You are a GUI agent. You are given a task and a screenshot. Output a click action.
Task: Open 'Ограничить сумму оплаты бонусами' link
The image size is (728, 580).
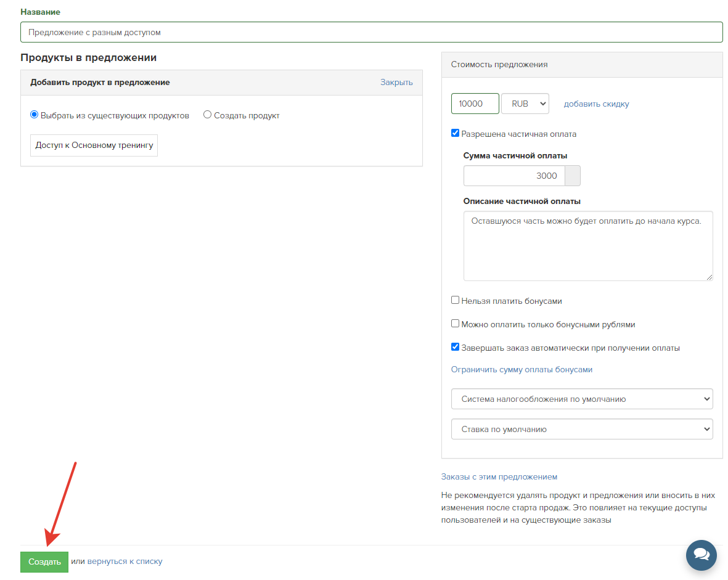click(521, 370)
